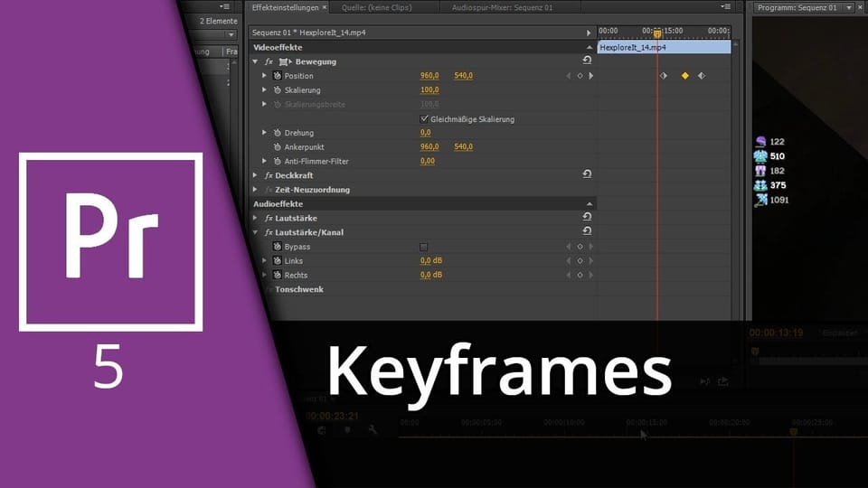The width and height of the screenshot is (868, 488).
Task: Expand the Anti-Flimmer-Filter property
Action: pyautogui.click(x=264, y=161)
